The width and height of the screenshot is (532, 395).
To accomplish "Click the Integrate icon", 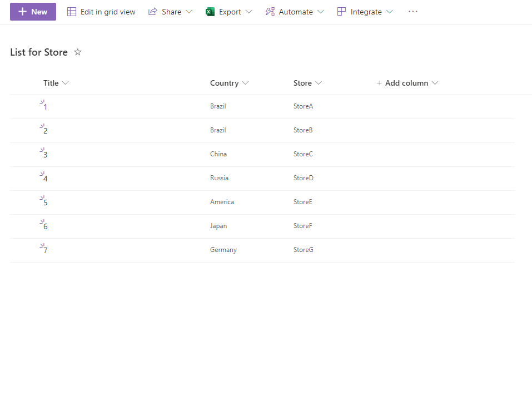I will 342,12.
